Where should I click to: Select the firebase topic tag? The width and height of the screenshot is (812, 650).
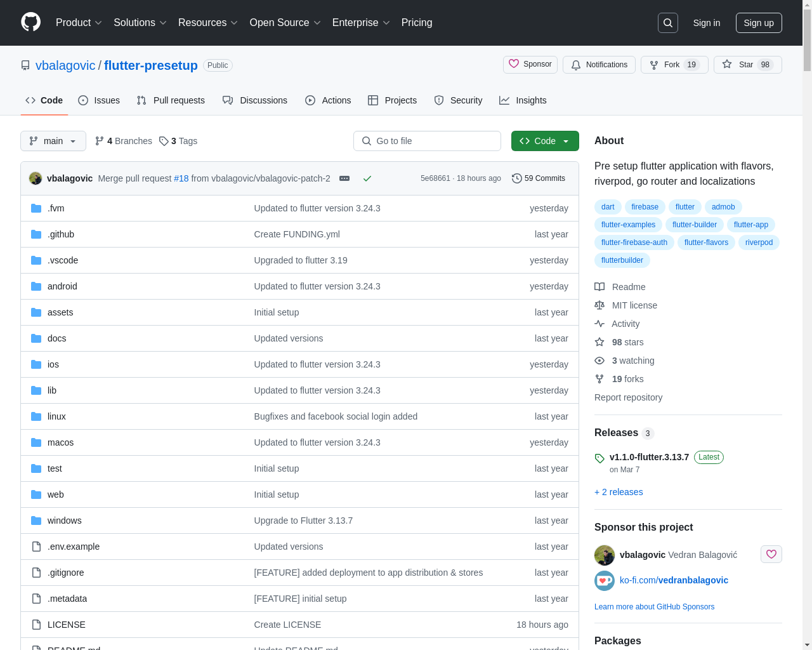coord(645,207)
